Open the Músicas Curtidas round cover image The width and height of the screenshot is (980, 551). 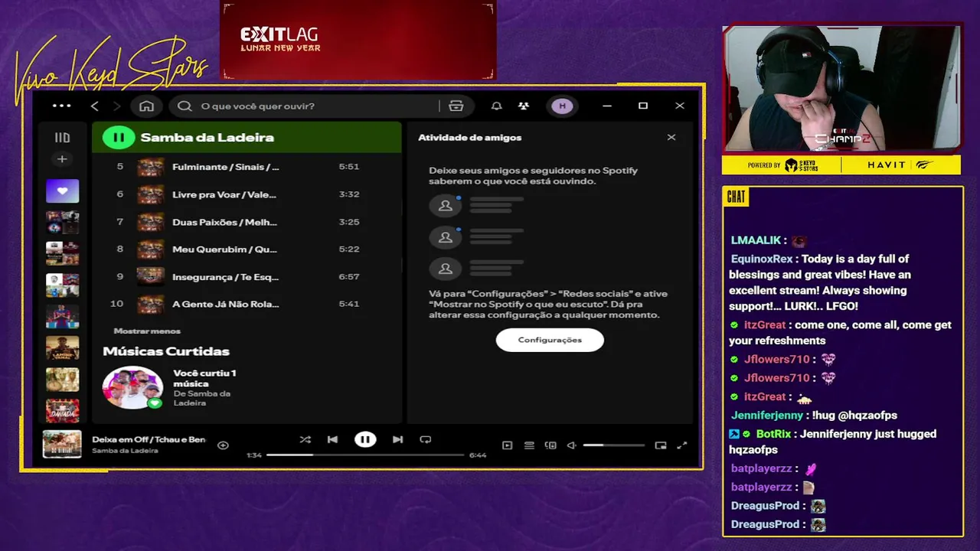click(x=132, y=387)
